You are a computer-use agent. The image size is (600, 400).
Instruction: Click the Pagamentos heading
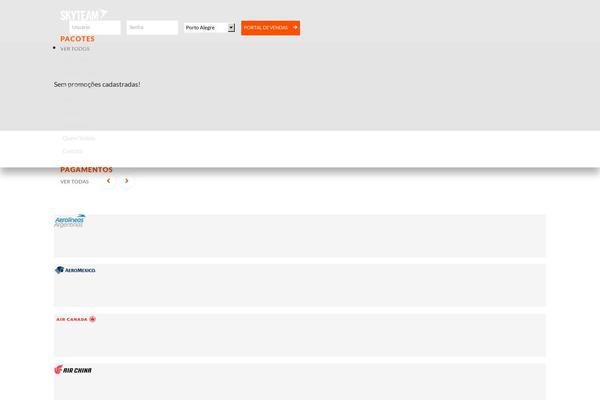[86, 169]
